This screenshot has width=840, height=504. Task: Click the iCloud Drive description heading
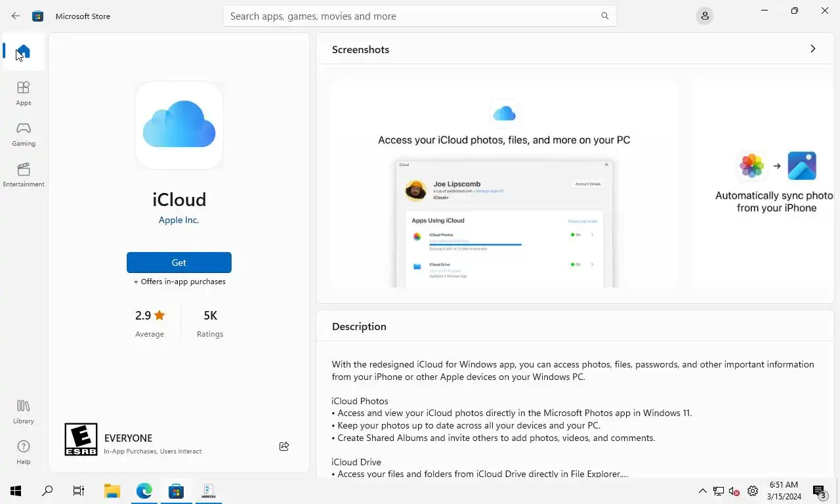(x=356, y=462)
